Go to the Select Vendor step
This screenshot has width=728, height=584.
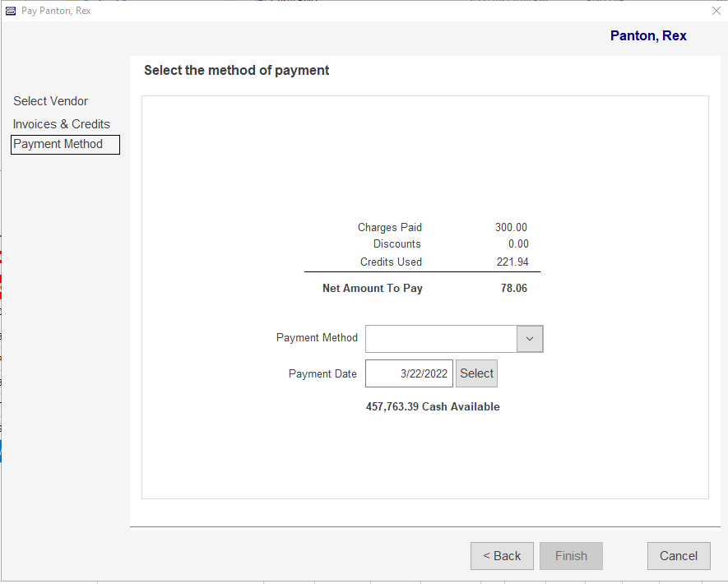(x=51, y=101)
